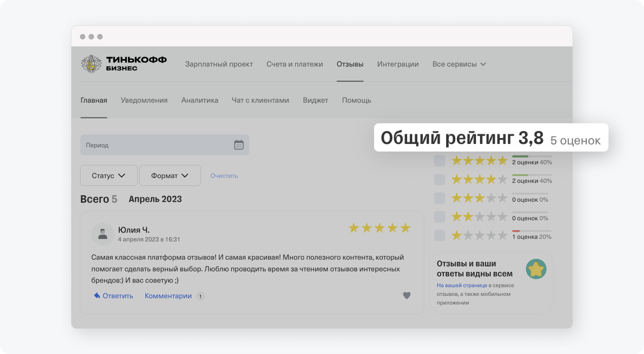Expand the Все сервисы menu chevron
Screen dimensions: 644x354
coord(483,64)
